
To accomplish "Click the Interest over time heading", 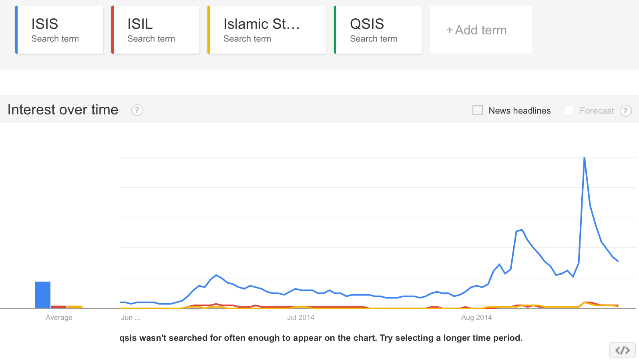I will (x=63, y=110).
